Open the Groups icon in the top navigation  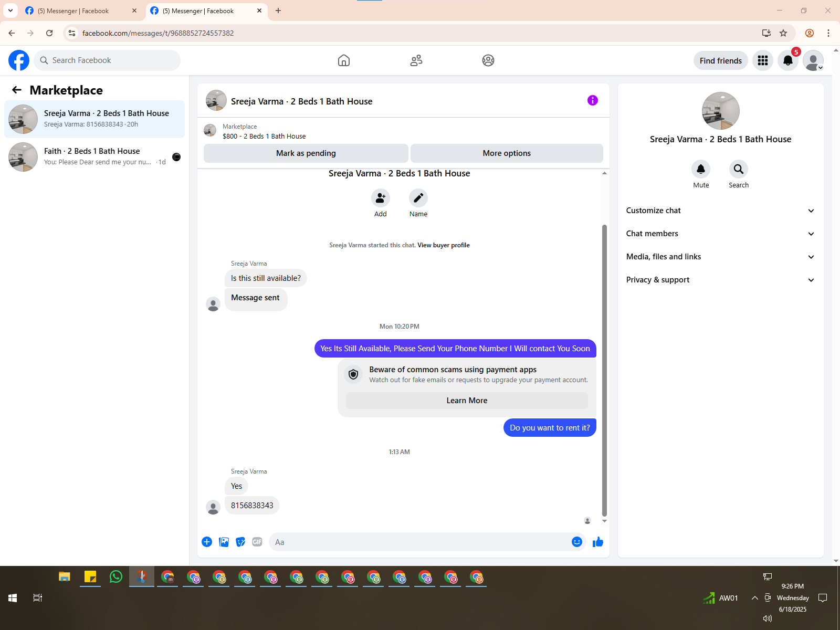point(488,60)
